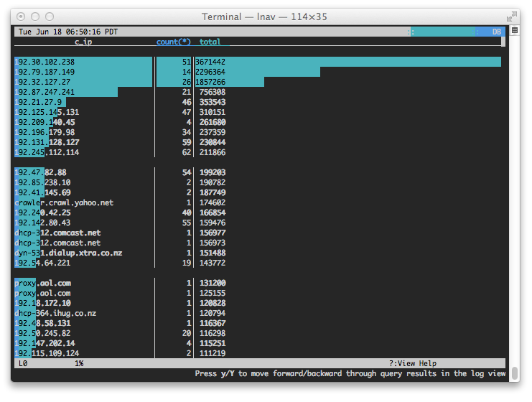532x402 pixels.
Task: Click the ?:View Help hint
Action: tap(413, 363)
